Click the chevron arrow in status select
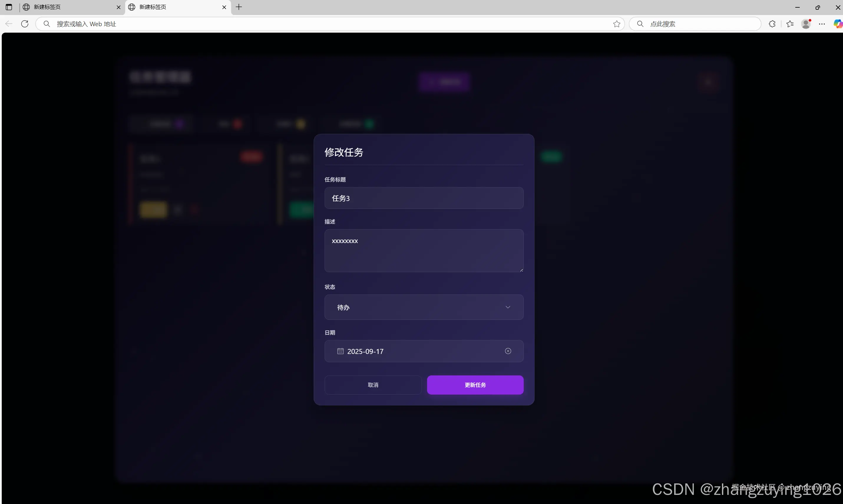The height and width of the screenshot is (504, 843). click(x=508, y=307)
